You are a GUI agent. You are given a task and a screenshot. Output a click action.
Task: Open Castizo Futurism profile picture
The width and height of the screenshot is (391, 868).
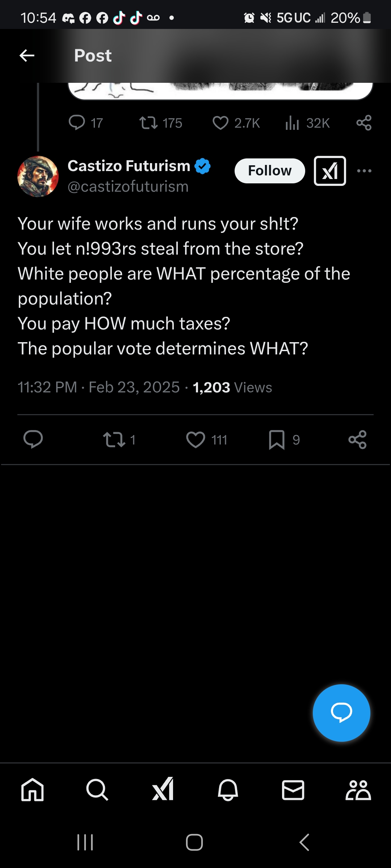(x=38, y=176)
